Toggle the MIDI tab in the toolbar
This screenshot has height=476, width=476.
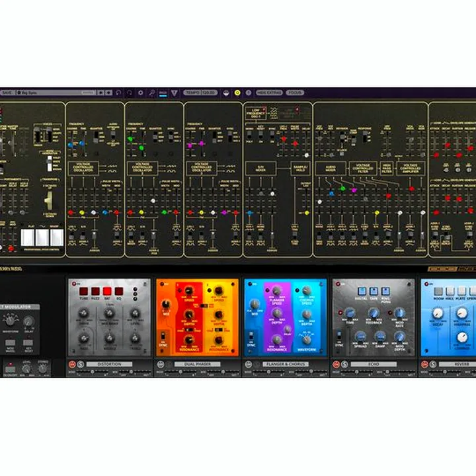click(x=163, y=93)
